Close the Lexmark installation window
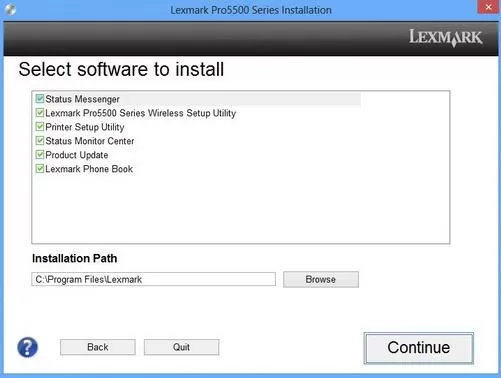Viewport: 501px width, 378px height. 488,7
